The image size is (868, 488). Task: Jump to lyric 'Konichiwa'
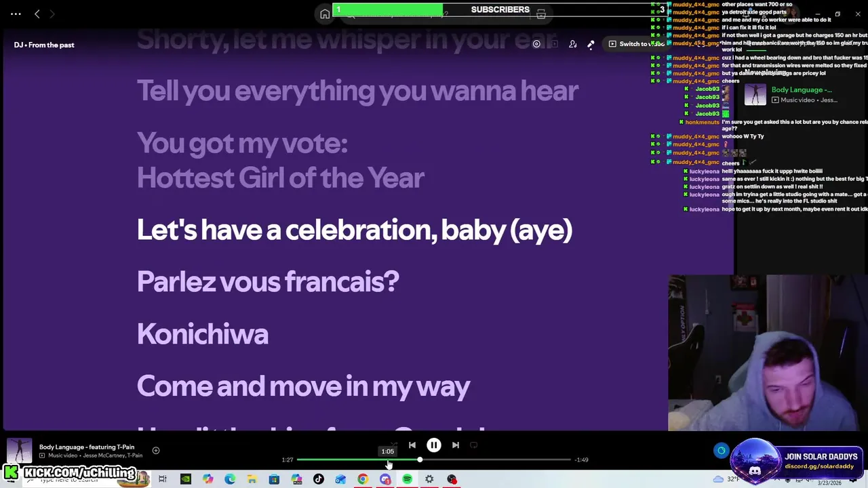(x=202, y=333)
